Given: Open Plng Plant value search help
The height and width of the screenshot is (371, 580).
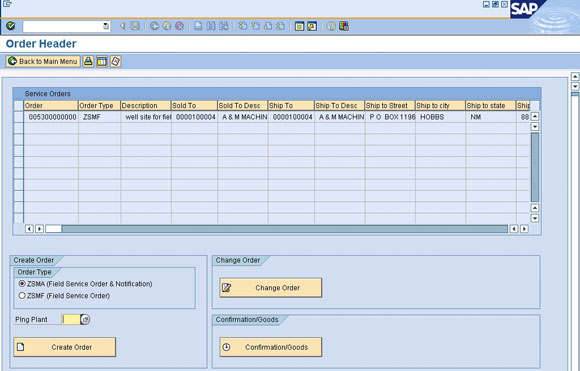Looking at the screenshot, I should pyautogui.click(x=85, y=319).
